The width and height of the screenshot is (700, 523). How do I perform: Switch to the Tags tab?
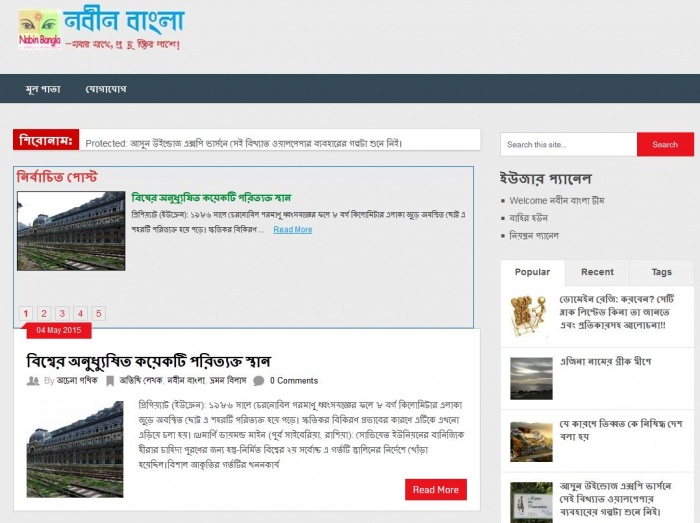[662, 272]
